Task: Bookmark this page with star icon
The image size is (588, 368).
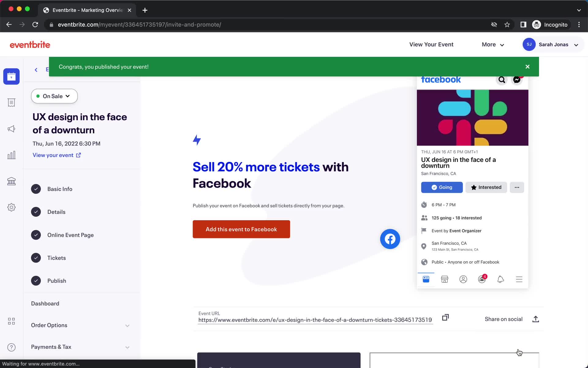Action: click(507, 25)
